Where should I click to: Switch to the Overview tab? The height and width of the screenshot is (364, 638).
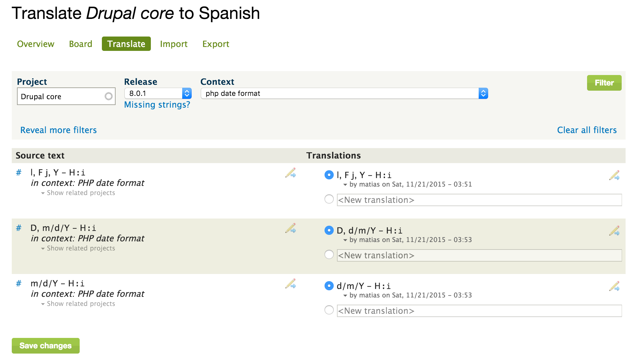(36, 44)
